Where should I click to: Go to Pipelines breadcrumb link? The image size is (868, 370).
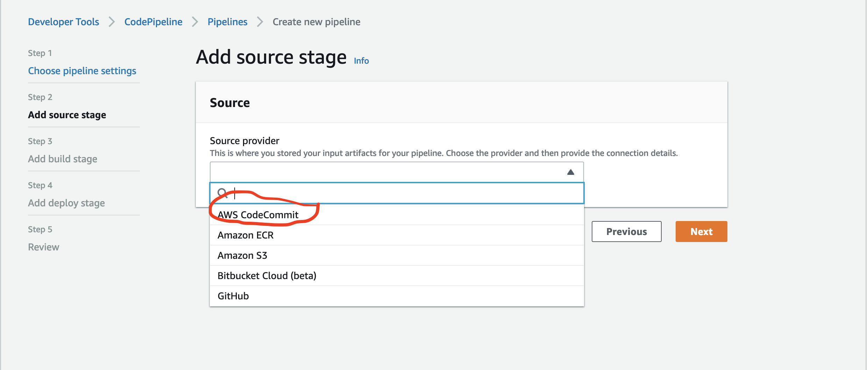pos(227,22)
